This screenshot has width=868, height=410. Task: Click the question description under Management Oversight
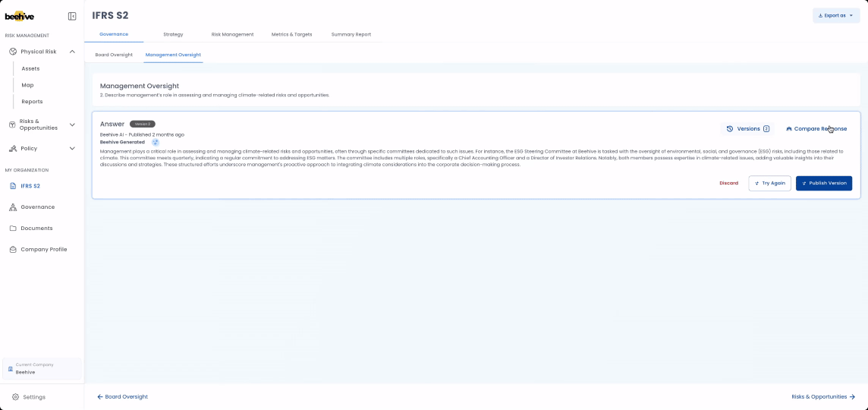215,96
